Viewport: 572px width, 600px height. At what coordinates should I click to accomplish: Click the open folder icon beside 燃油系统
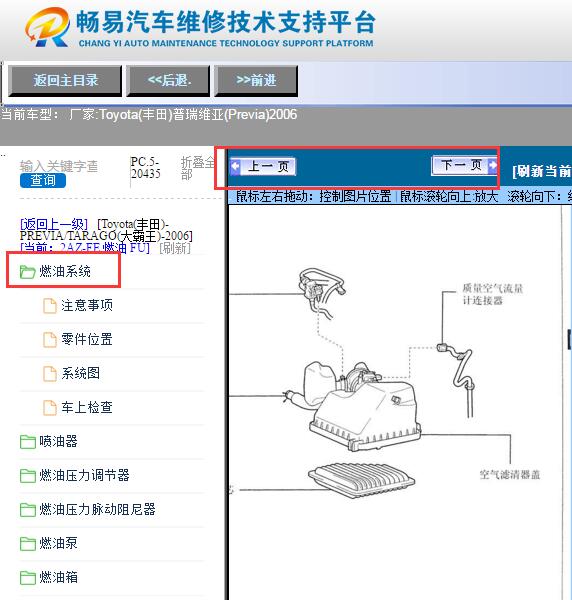pyautogui.click(x=28, y=272)
